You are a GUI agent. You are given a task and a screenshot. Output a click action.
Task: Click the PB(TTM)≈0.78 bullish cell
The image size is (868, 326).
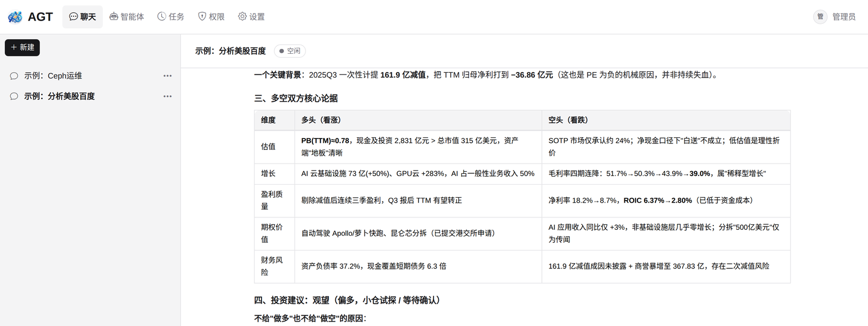coord(418,147)
